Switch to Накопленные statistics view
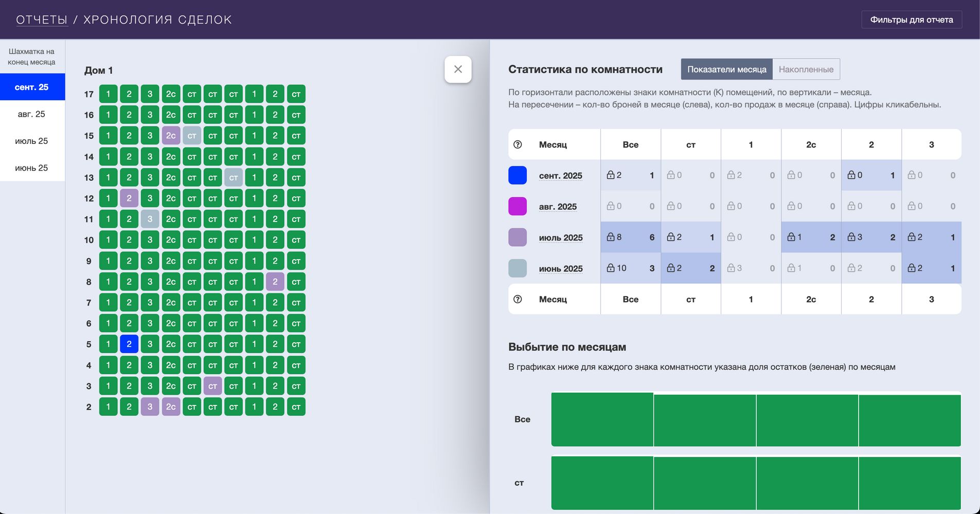 coord(806,69)
